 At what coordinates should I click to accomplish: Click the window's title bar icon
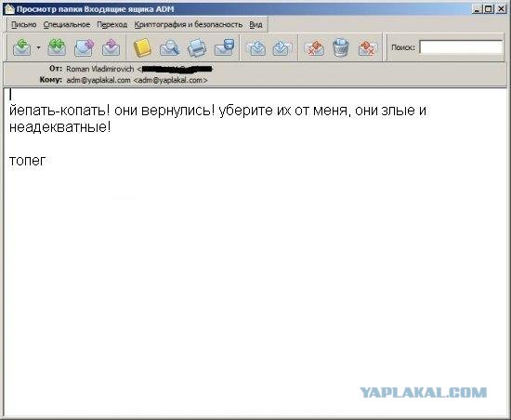click(10, 9)
